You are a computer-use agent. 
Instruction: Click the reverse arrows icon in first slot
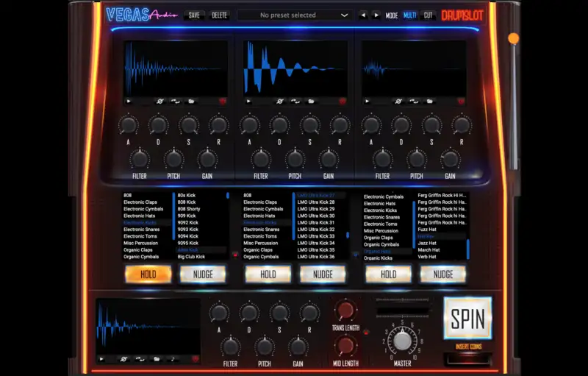coord(175,102)
